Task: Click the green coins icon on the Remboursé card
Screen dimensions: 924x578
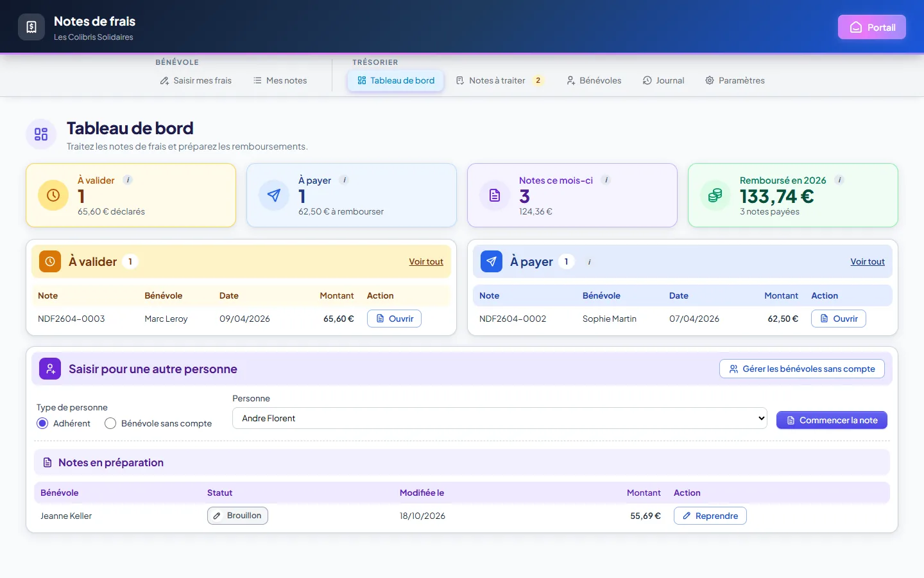Action: click(x=715, y=195)
